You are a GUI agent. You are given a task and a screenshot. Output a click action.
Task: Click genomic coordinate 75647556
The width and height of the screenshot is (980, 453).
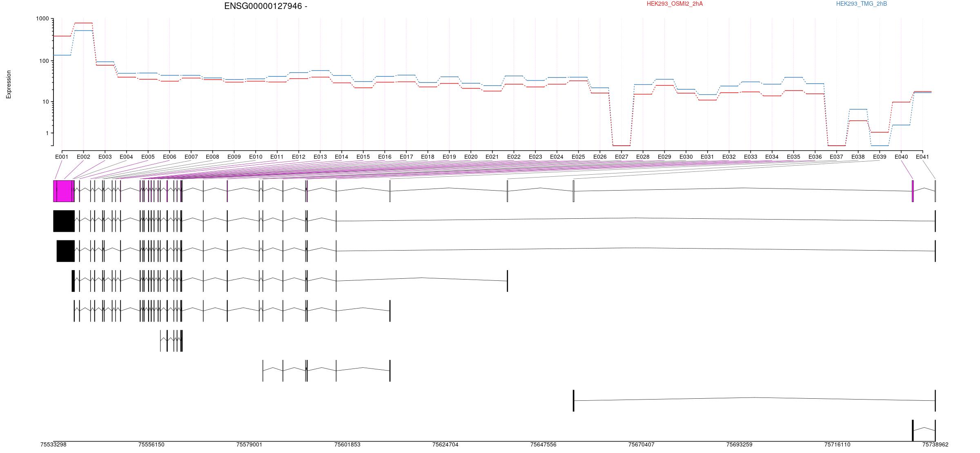coord(543,444)
